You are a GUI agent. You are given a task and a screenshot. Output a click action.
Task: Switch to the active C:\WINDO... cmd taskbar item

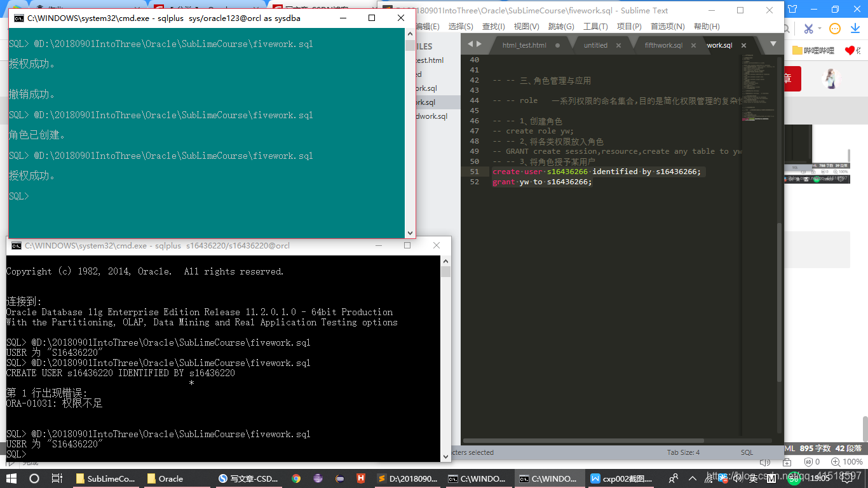(x=550, y=478)
